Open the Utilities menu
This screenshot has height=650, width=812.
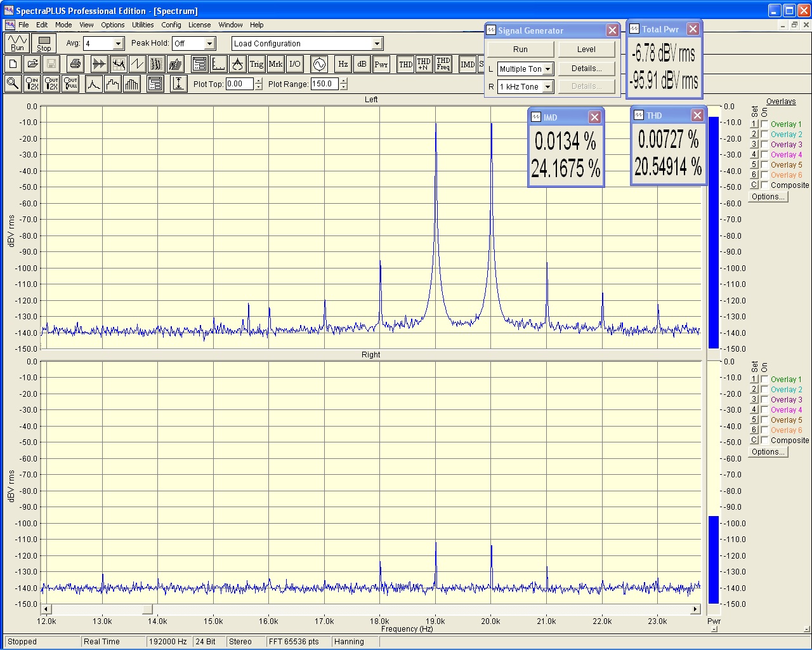[x=143, y=25]
